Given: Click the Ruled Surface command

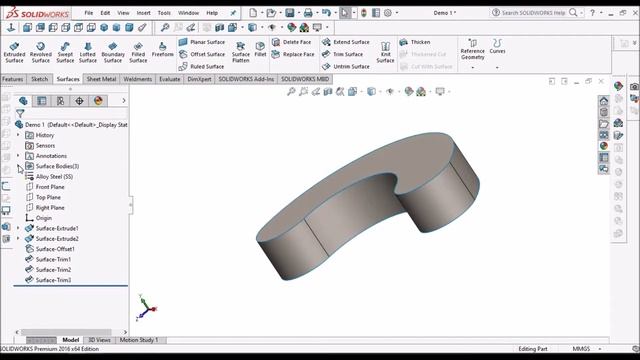Looking at the screenshot, I should click(201, 66).
